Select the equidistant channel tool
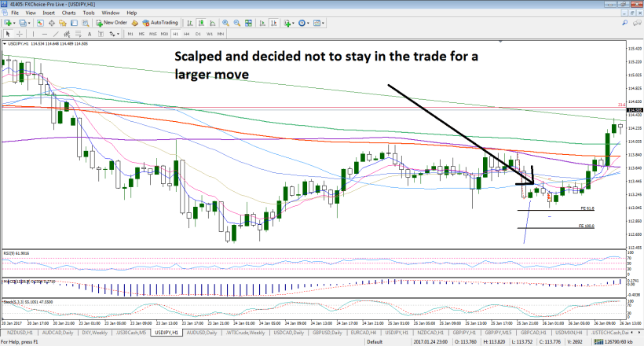The height and width of the screenshot is (346, 644). [x=67, y=34]
